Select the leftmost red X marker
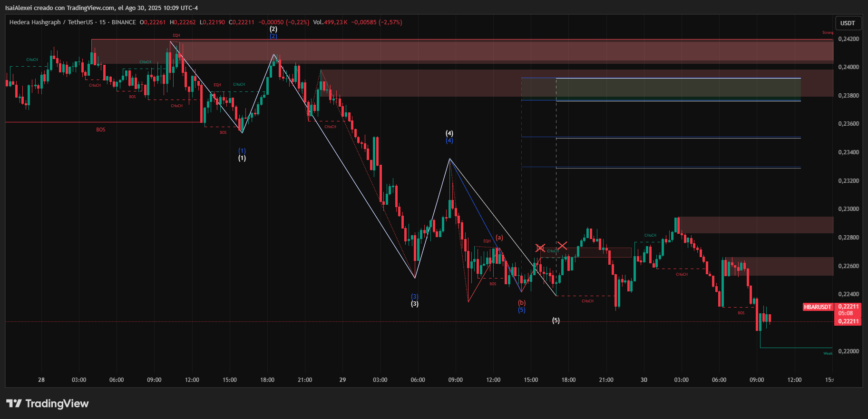Screen dimensions: 868x419 [x=540, y=248]
